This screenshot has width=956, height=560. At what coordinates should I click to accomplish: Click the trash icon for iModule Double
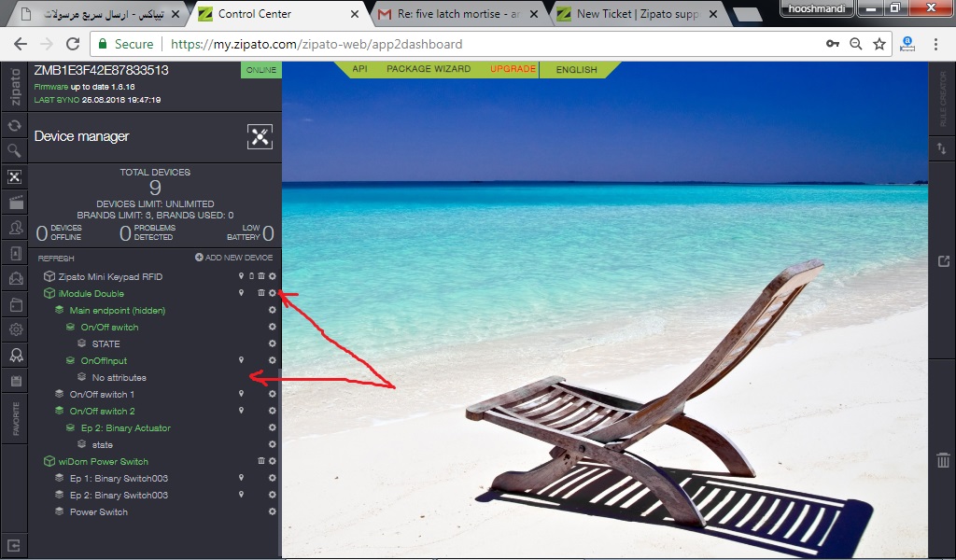click(x=261, y=294)
